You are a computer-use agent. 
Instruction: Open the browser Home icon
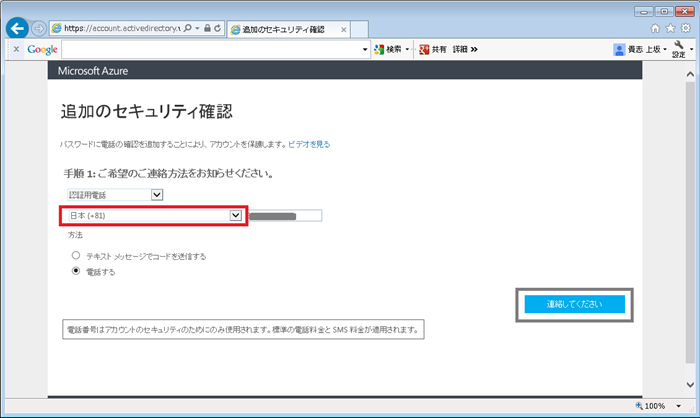point(655,29)
